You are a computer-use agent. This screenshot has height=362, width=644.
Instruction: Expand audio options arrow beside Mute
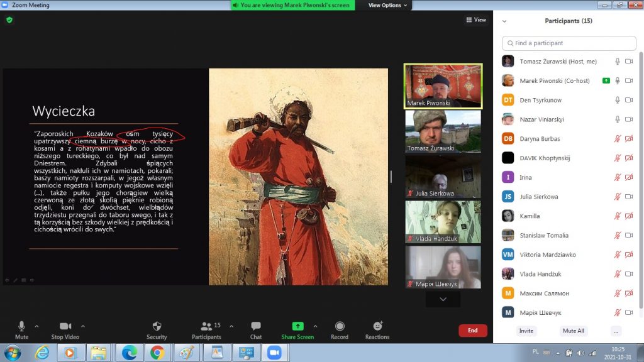point(36,326)
